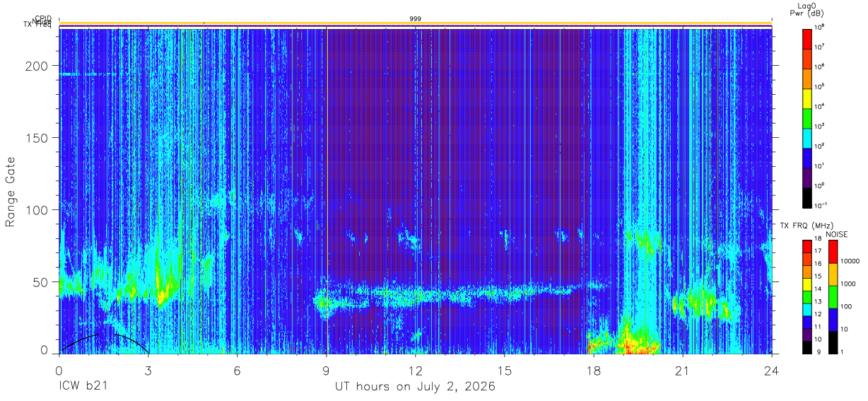
Task: Click the blue segment of the TX FRQ colorbar
Action: (807, 320)
